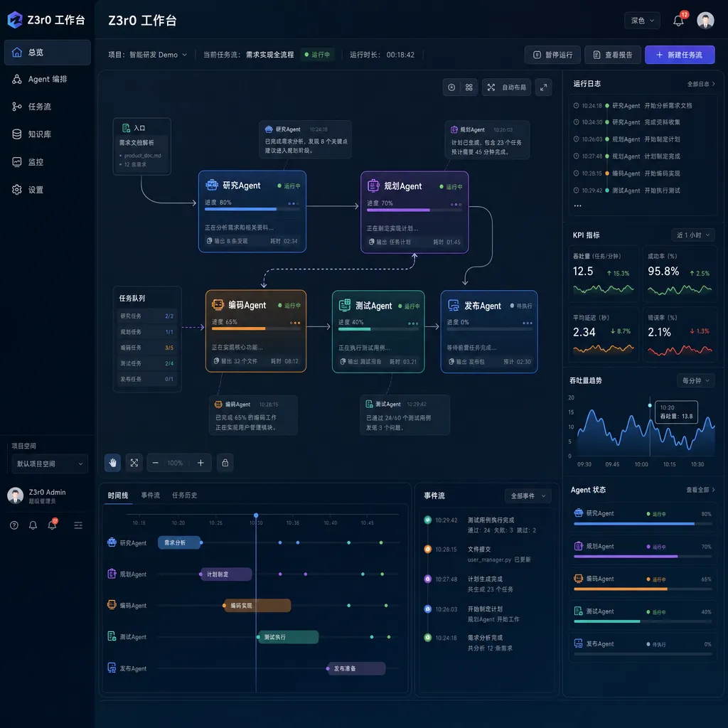Go to 总览 in the sidebar
The width and height of the screenshot is (728, 728).
(48, 52)
